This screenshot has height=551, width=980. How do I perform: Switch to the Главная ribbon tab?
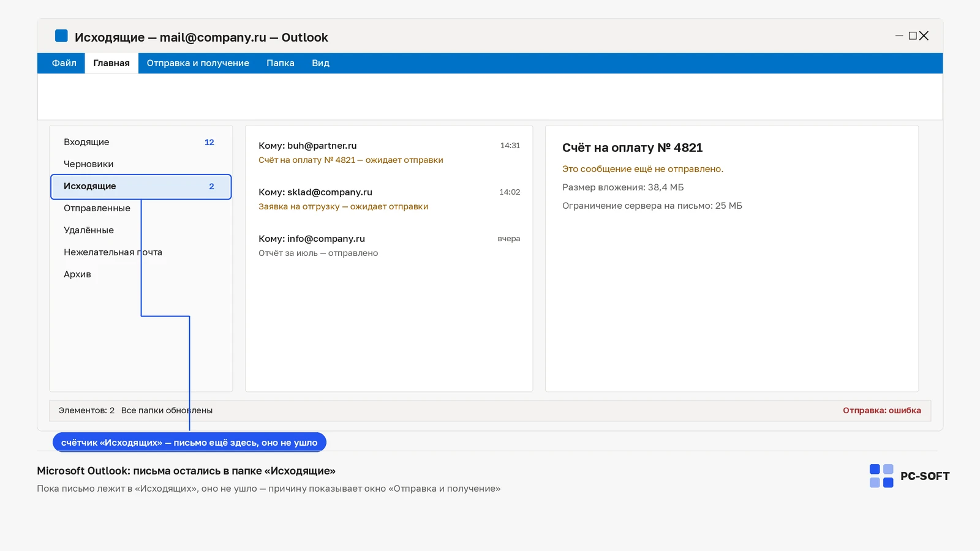[x=111, y=63]
